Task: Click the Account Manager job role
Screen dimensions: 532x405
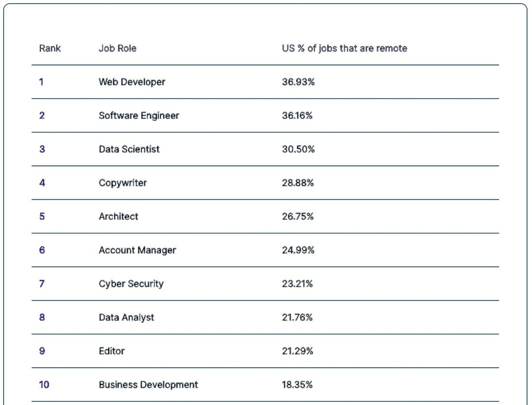Action: tap(137, 250)
